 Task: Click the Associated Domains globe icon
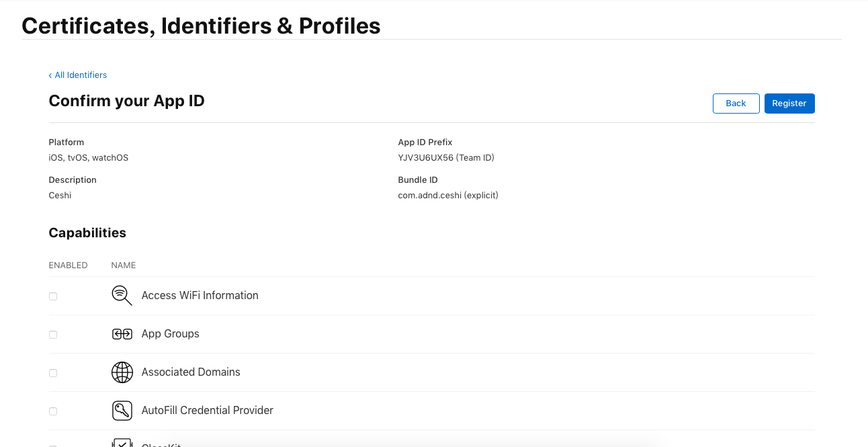pyautogui.click(x=122, y=372)
